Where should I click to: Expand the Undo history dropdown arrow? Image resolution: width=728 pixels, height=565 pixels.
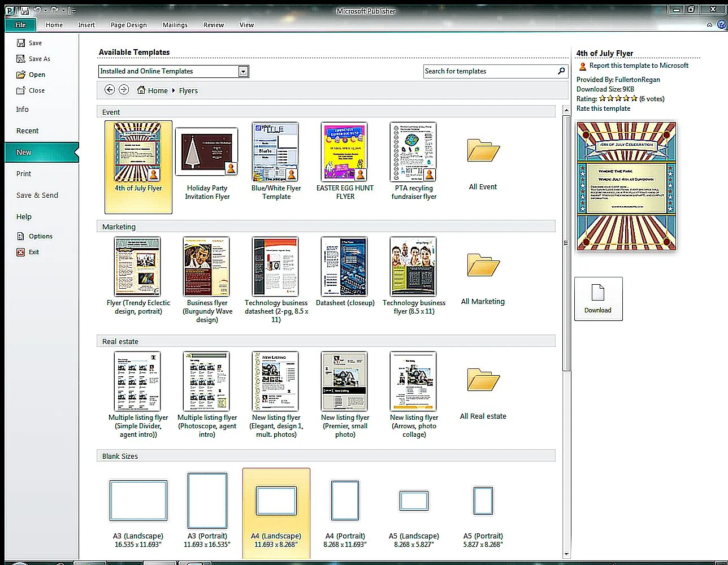[45, 10]
